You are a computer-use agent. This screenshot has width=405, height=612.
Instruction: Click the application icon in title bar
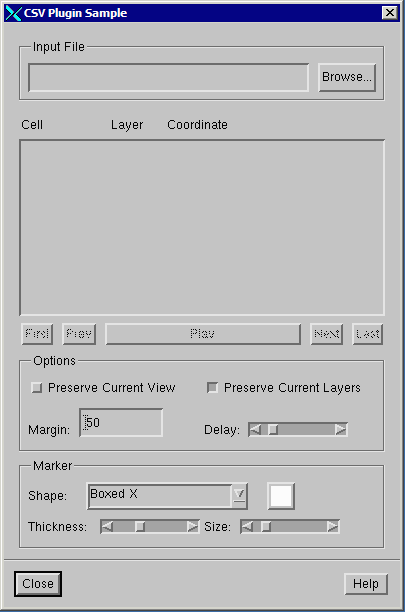[13, 13]
